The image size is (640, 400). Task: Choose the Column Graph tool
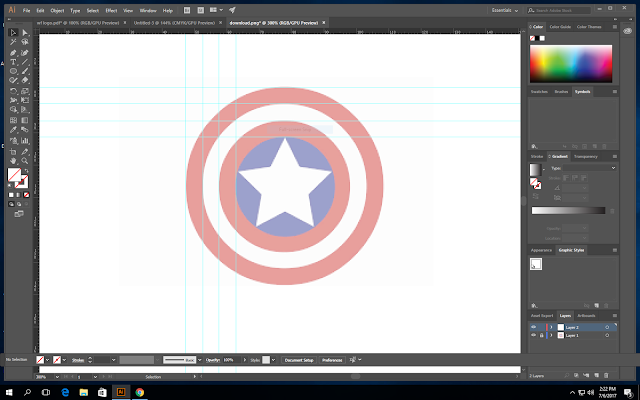[25, 141]
